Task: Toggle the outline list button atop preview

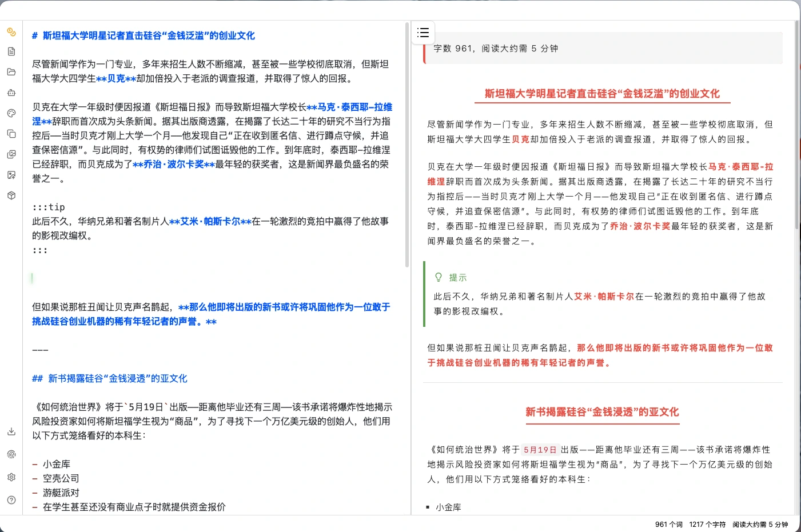Action: 423,33
